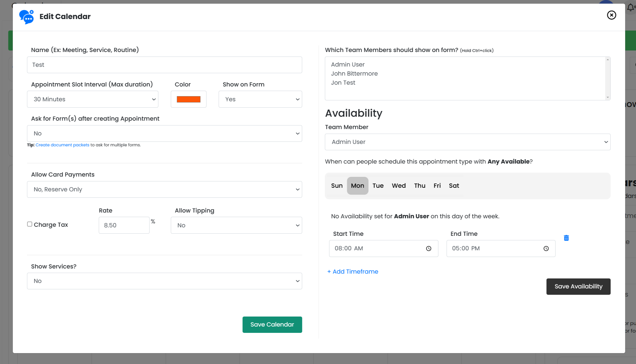Select the Tue day tab
Viewport: 636px width, 364px height.
point(378,186)
